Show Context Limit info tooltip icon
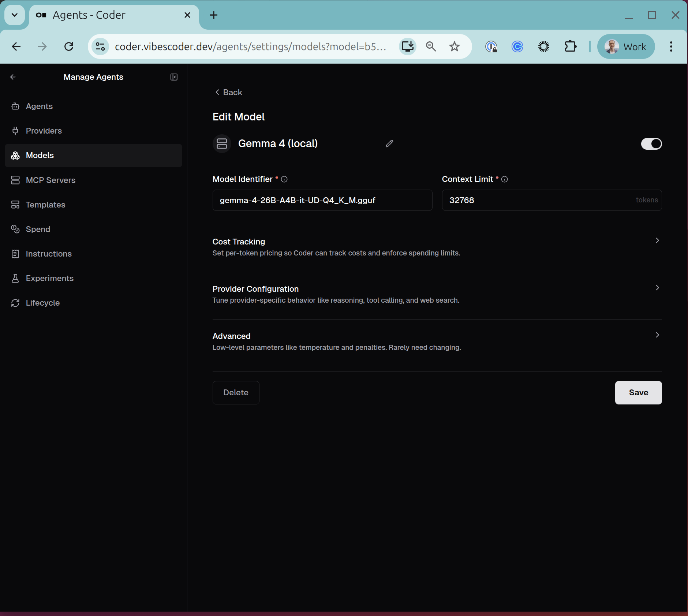The image size is (688, 616). pos(504,179)
